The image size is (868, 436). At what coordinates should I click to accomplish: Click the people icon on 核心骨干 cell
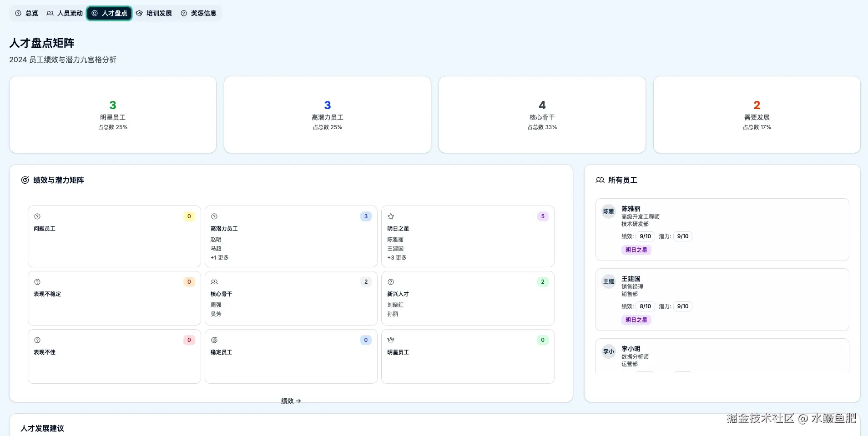214,282
